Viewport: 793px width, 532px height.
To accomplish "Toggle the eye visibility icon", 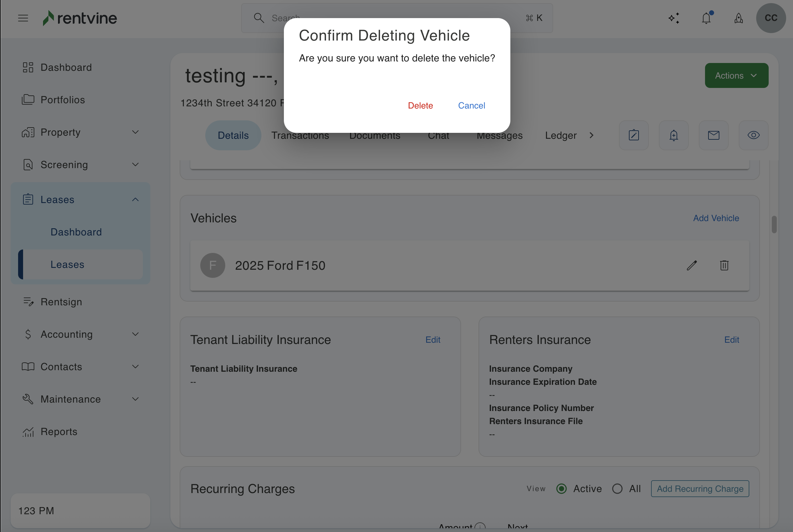I will (x=753, y=135).
